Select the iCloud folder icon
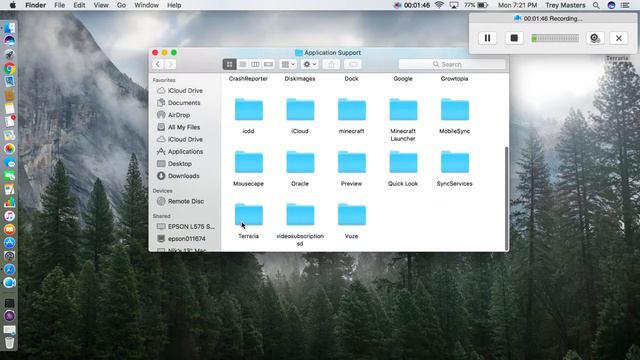This screenshot has height=360, width=640. click(x=300, y=110)
